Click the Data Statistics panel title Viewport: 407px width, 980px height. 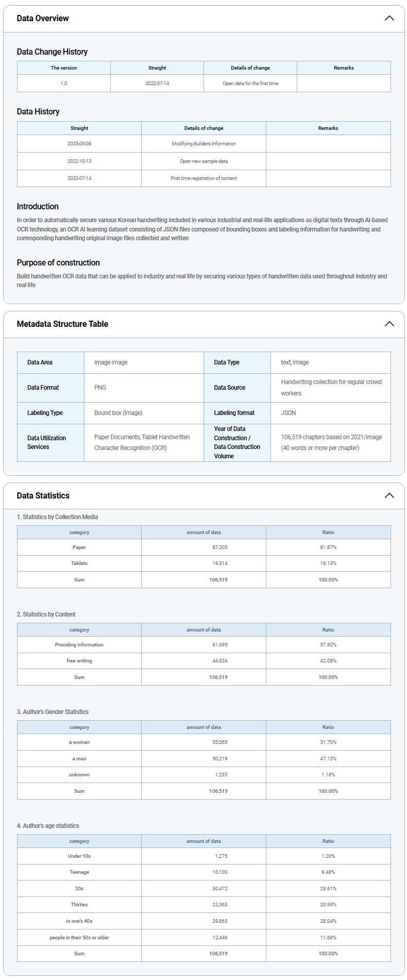[x=43, y=496]
